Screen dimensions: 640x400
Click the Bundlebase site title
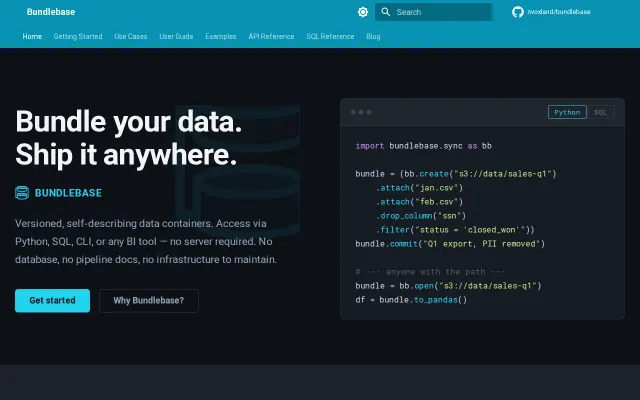pos(51,12)
